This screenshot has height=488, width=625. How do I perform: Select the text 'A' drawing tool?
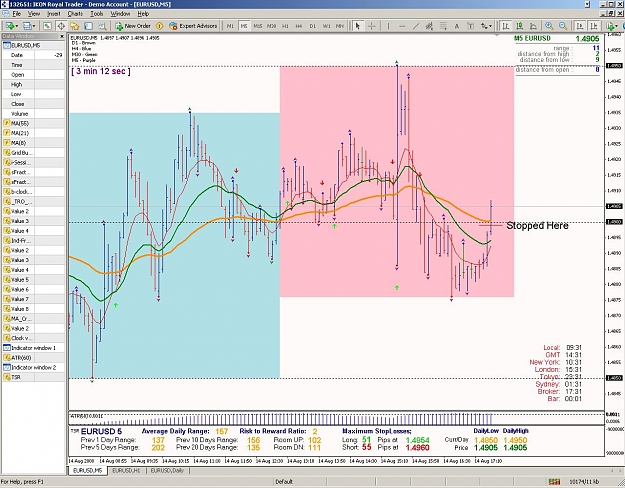tap(457, 26)
